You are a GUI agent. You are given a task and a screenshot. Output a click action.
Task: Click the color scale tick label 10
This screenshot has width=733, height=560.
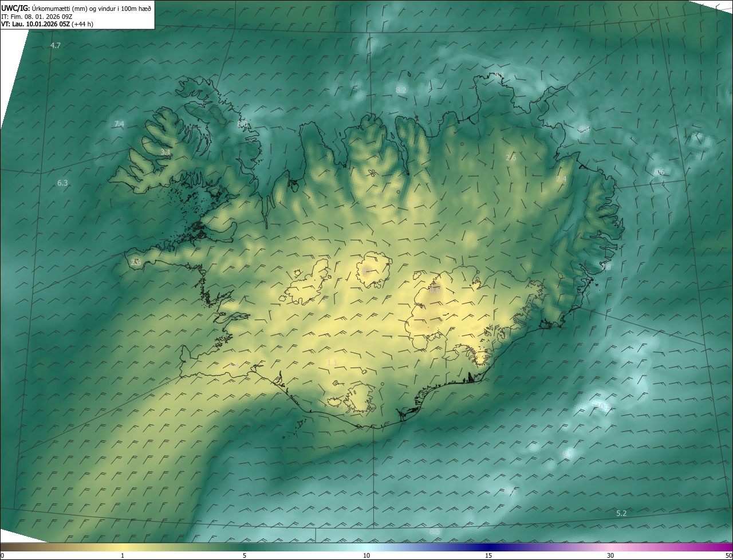366,555
